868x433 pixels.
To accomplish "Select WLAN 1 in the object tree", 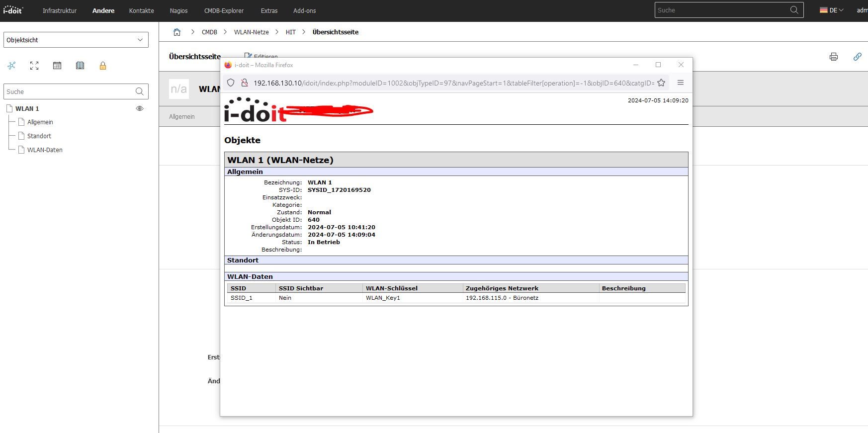I will pos(27,108).
